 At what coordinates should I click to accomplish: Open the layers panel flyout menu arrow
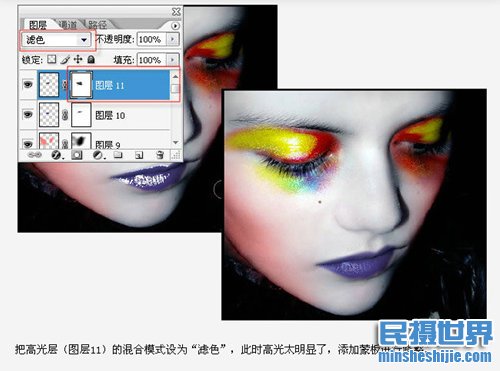point(175,26)
